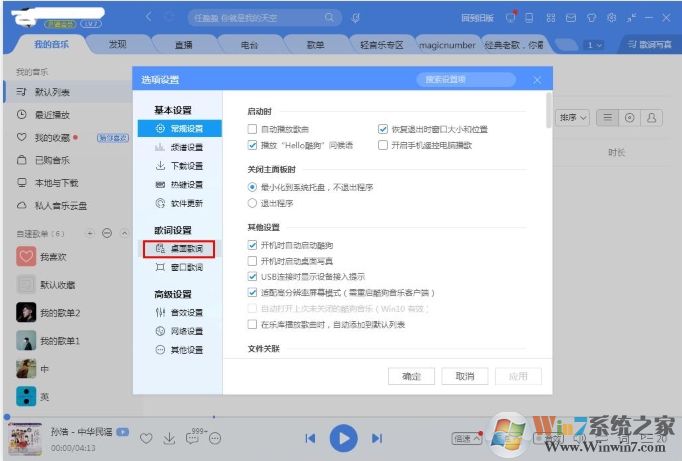Open 歌词写真 lyrics panel
Image resolution: width=682 pixels, height=461 pixels.
click(x=650, y=45)
